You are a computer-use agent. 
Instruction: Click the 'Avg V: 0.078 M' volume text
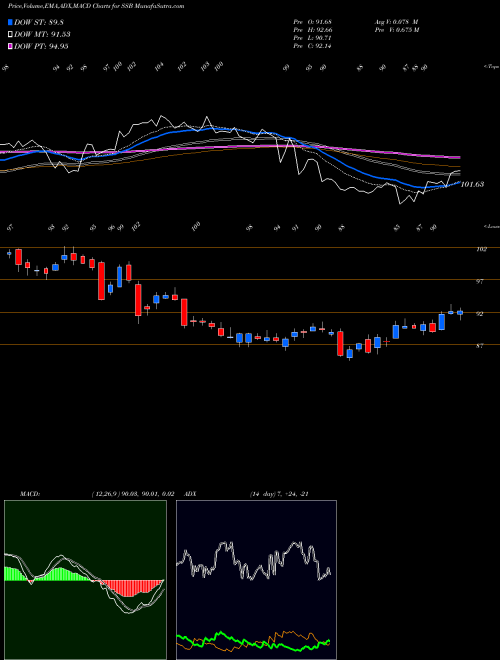pos(396,21)
